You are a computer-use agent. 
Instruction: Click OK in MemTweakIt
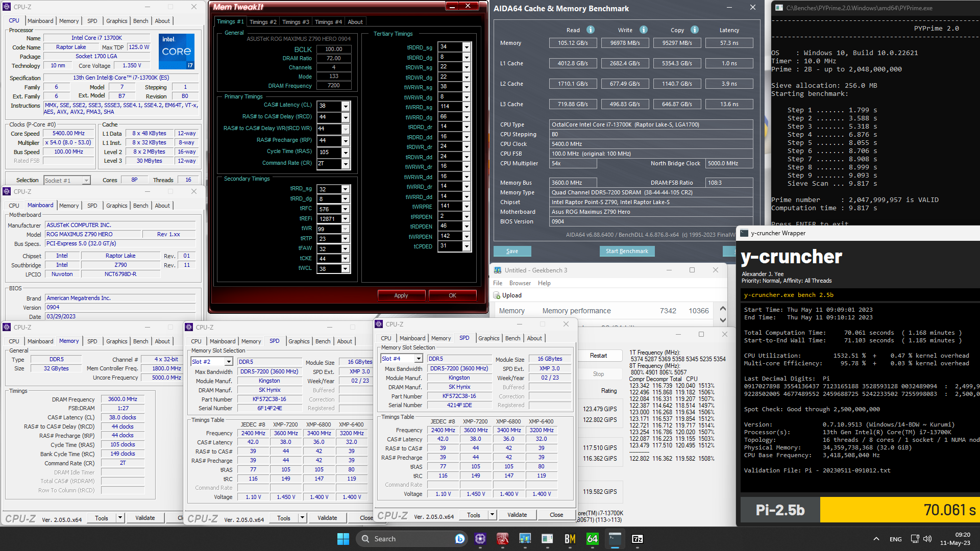(x=452, y=295)
